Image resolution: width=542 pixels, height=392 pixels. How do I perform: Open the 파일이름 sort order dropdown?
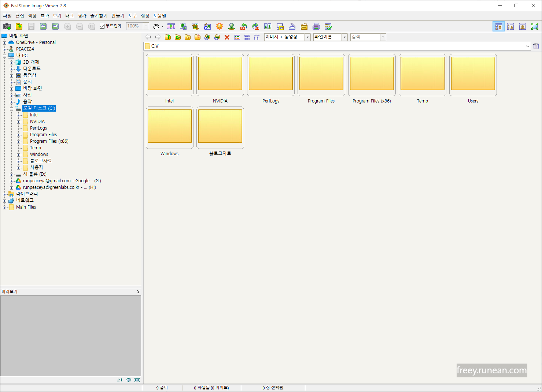pyautogui.click(x=344, y=37)
